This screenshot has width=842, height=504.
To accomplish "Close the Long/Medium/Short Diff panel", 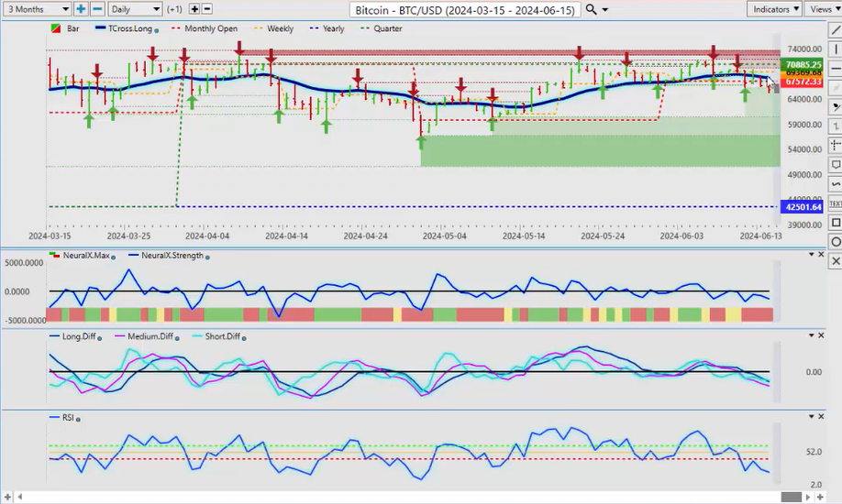I will click(821, 335).
